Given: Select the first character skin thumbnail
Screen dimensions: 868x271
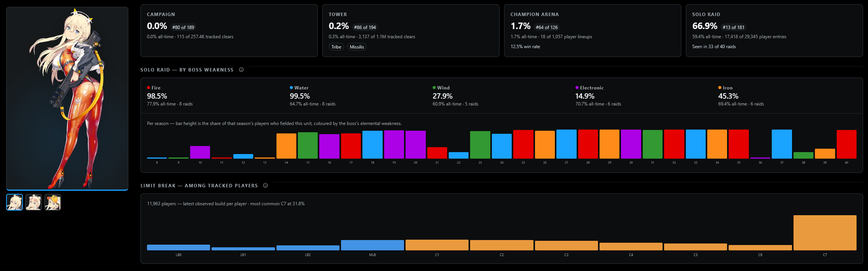Looking at the screenshot, I should pos(15,202).
